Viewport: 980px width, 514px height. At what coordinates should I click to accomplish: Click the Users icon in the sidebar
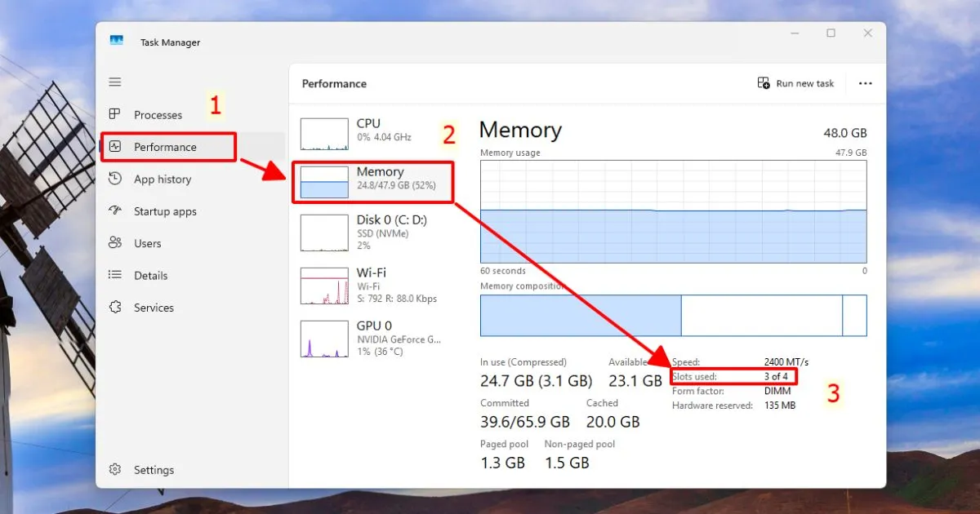coord(116,243)
